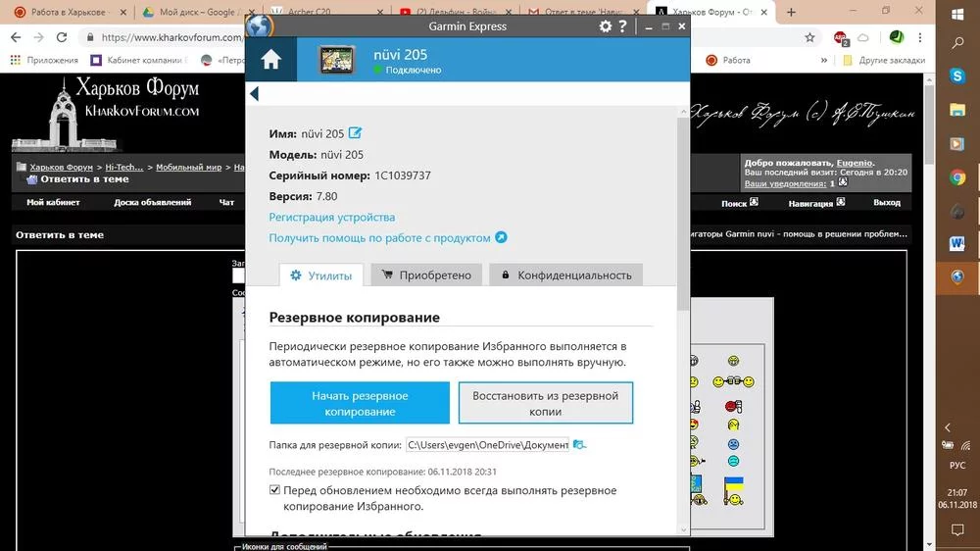Click Выход in forum menu
Screen dimensions: 980x551
pos(887,202)
